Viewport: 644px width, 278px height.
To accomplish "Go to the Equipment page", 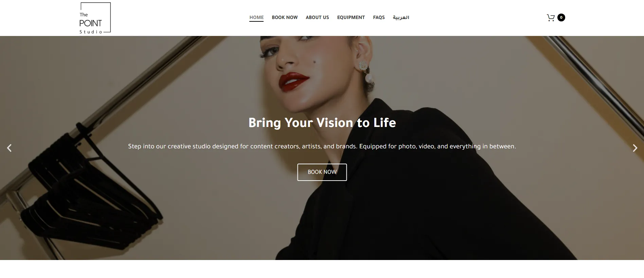I will [x=351, y=17].
